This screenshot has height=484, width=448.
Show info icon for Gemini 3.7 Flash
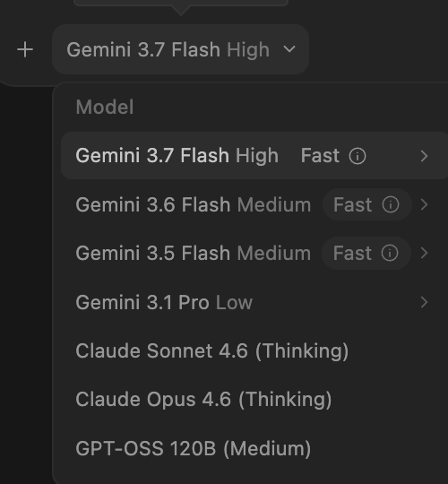pos(358,156)
